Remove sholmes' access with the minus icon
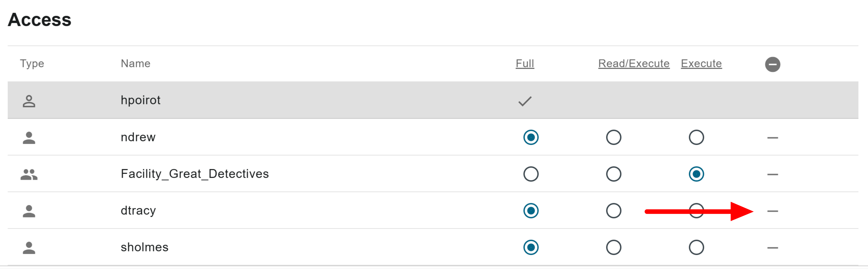 tap(772, 248)
